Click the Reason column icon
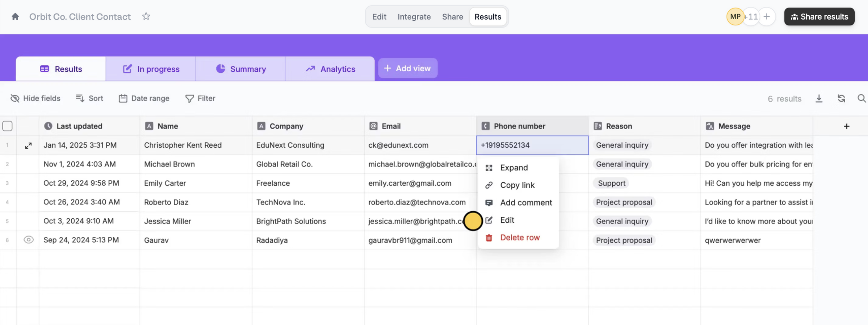The width and height of the screenshot is (868, 325). [x=598, y=126]
